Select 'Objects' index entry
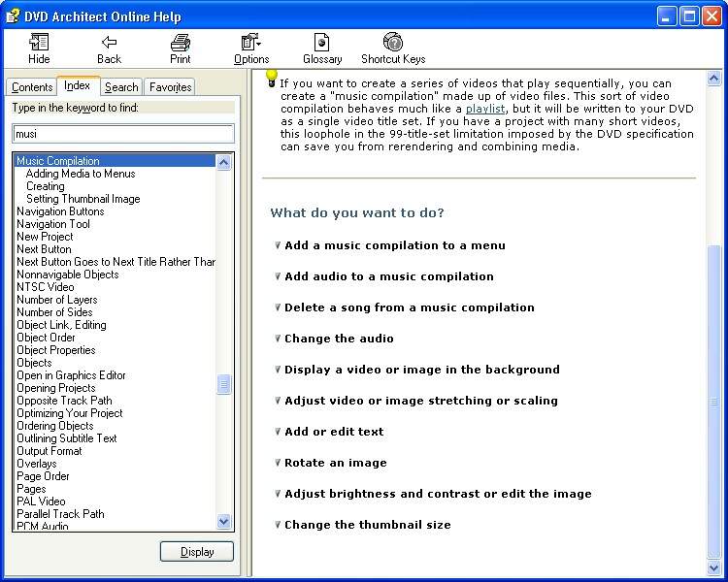 click(x=34, y=363)
